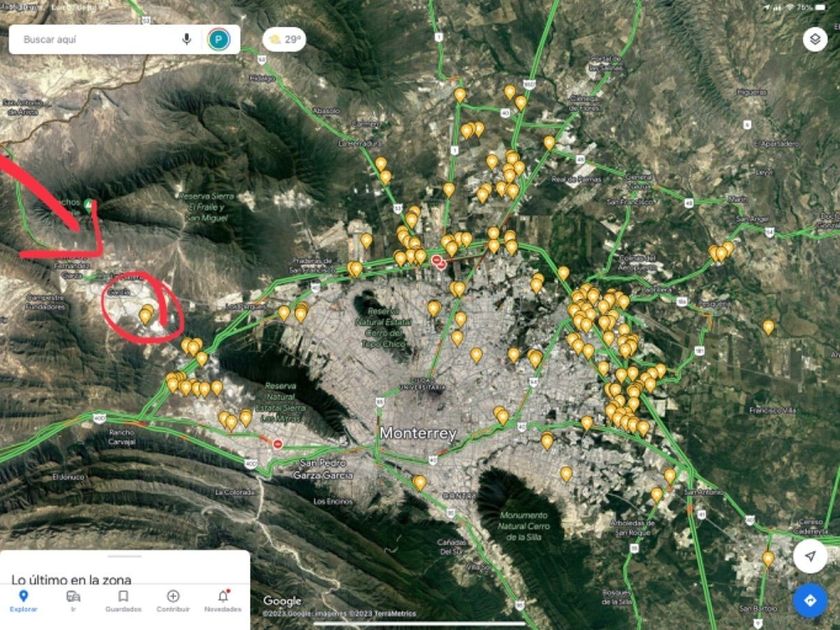Click the Buscar aquí search field

[99, 40]
